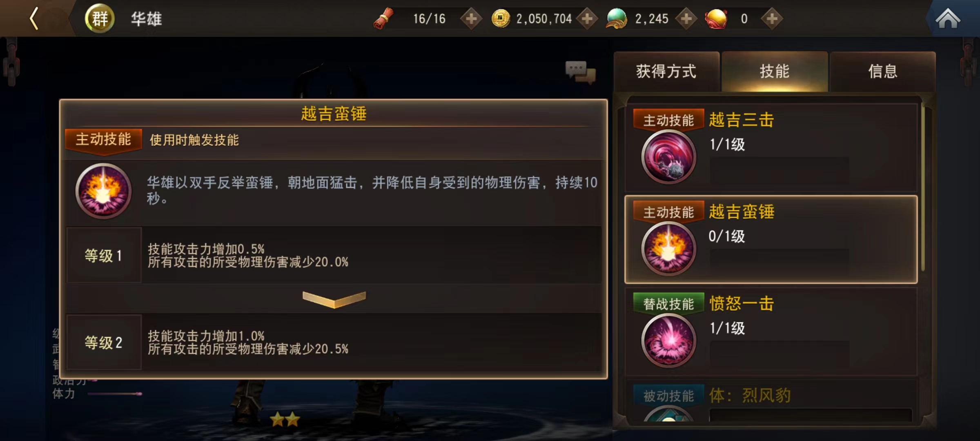The image size is (980, 441).
Task: Open the 技能 tab
Action: (775, 71)
